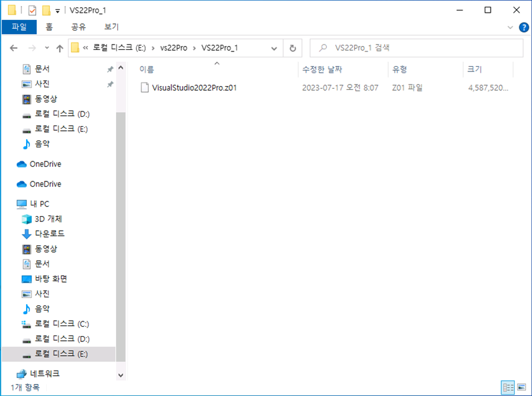Open 문서 under 내 PC

42,263
